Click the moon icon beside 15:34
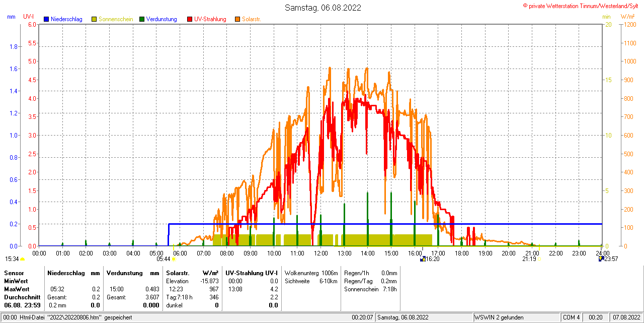This screenshot has width=644, height=323. pyautogui.click(x=23, y=259)
